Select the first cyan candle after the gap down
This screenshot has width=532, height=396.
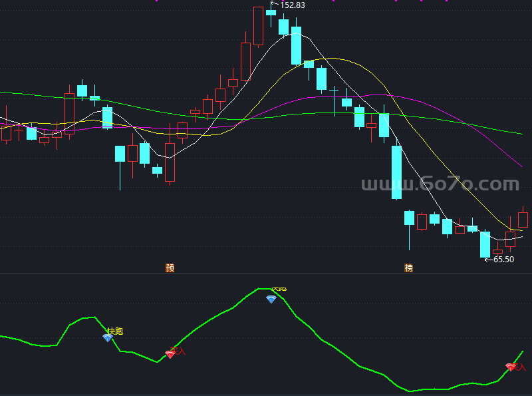click(x=120, y=154)
